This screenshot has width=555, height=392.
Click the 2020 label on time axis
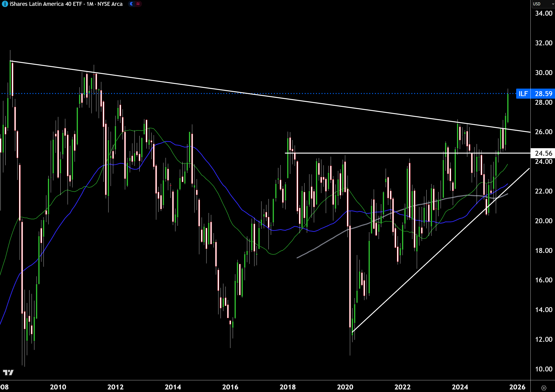coord(345,387)
